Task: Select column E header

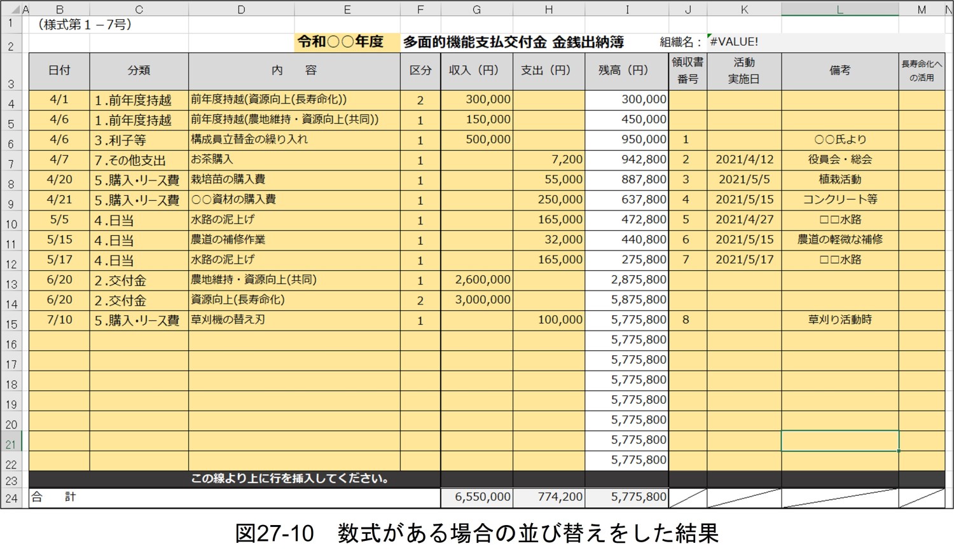Action: pyautogui.click(x=347, y=10)
